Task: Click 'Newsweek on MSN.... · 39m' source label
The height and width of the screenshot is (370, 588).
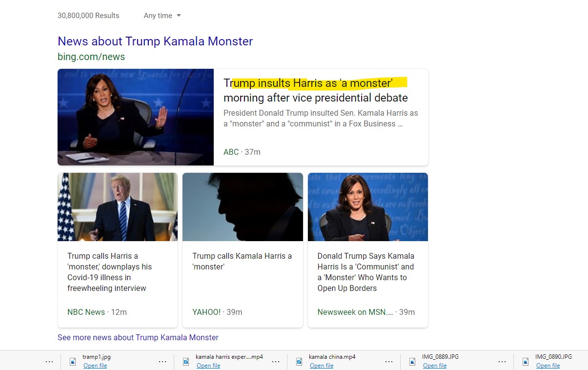Action: (x=366, y=312)
